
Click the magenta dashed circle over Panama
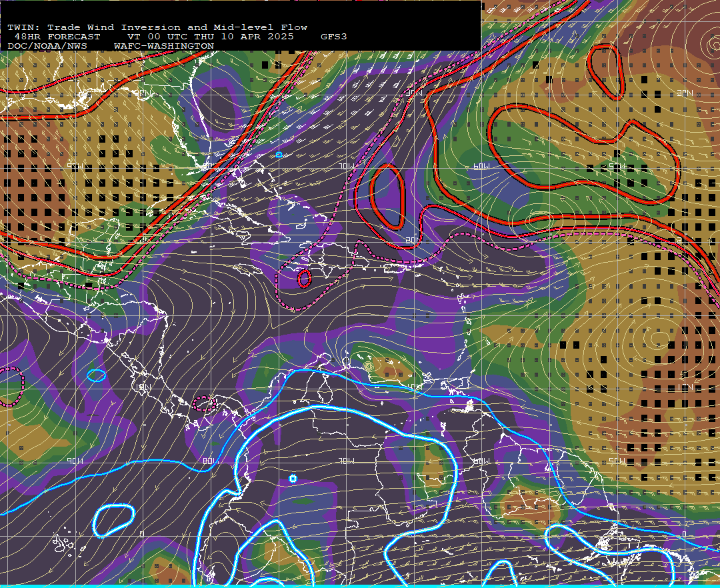tap(205, 403)
